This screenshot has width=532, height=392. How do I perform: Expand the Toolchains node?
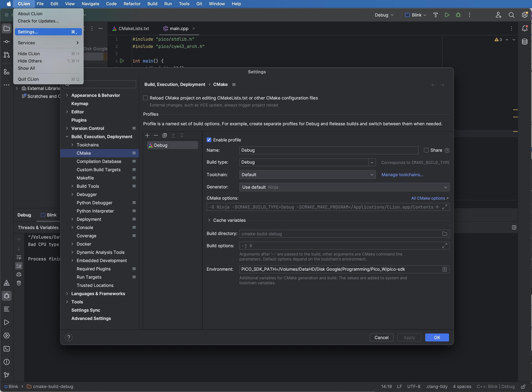pos(72,145)
